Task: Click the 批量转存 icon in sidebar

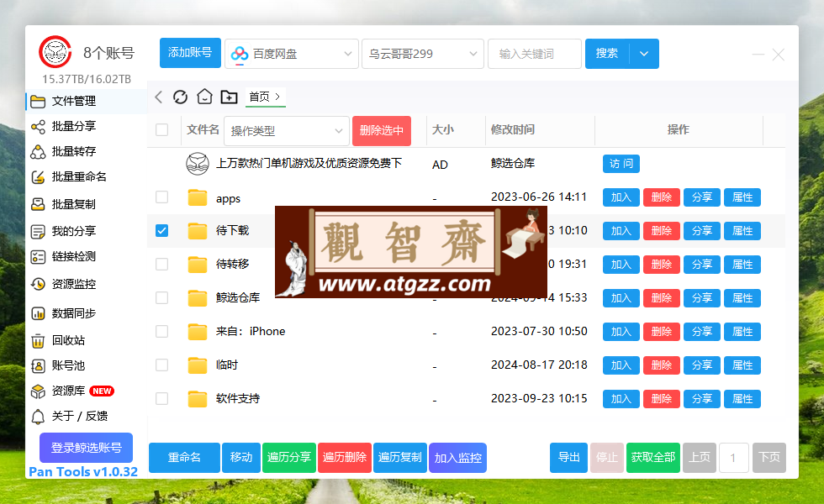Action: tap(38, 152)
